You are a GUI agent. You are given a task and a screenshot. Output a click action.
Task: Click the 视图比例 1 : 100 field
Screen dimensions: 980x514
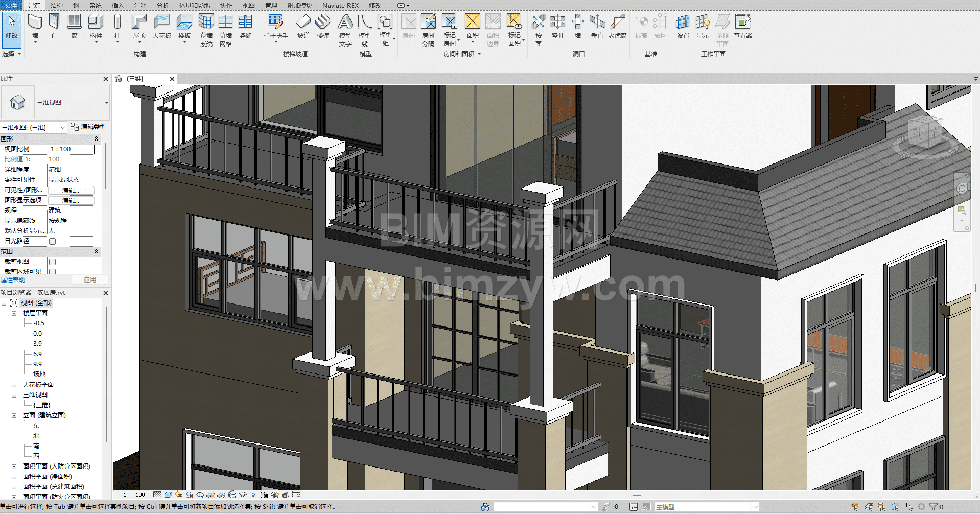[71, 149]
